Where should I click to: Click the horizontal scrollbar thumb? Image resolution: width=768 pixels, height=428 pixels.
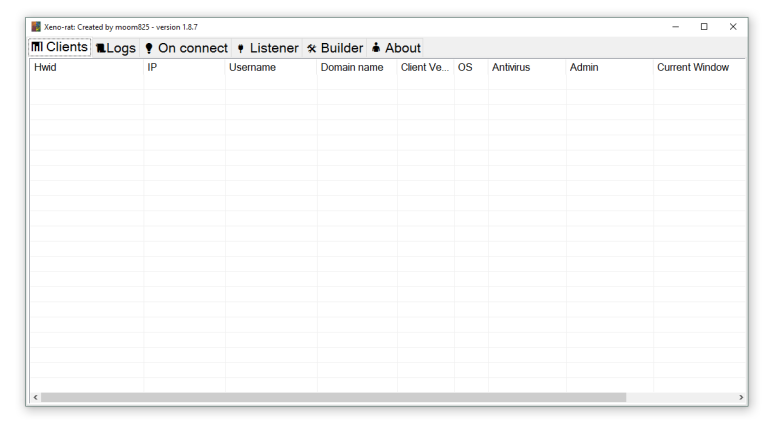point(333,397)
